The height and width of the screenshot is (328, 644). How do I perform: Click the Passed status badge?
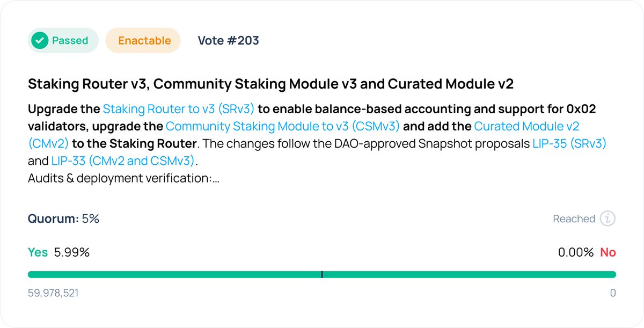[63, 41]
